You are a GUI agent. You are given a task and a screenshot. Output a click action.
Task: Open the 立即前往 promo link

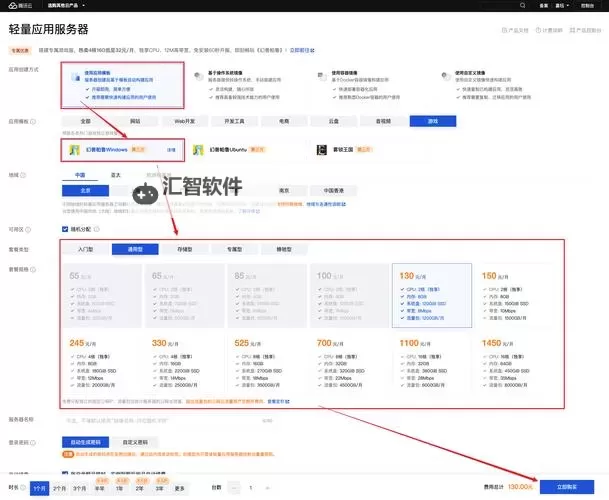click(302, 50)
